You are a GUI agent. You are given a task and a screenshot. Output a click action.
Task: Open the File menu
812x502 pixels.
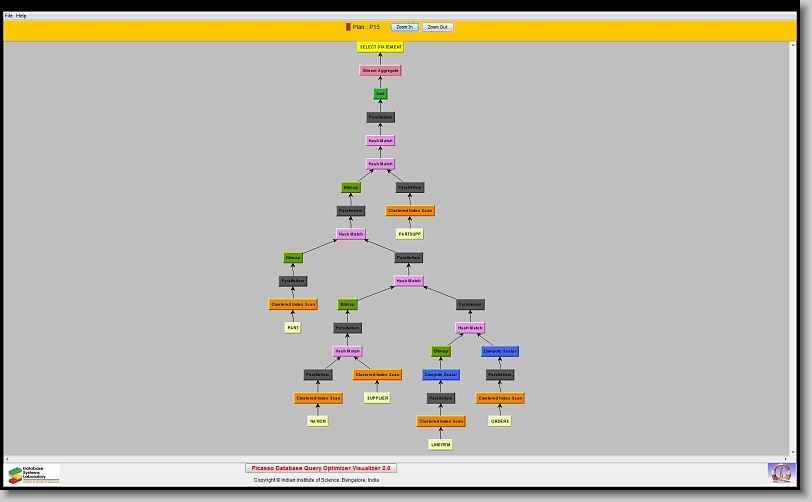[x=9, y=16]
